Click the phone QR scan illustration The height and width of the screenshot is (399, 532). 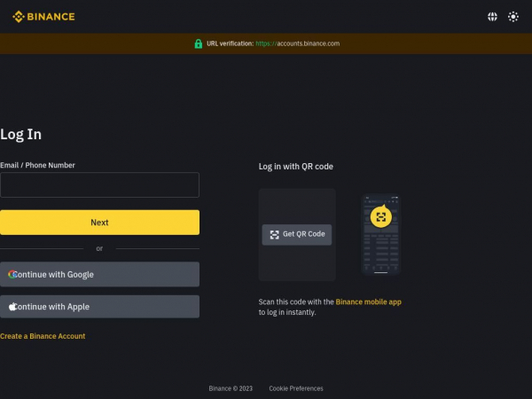(x=380, y=234)
